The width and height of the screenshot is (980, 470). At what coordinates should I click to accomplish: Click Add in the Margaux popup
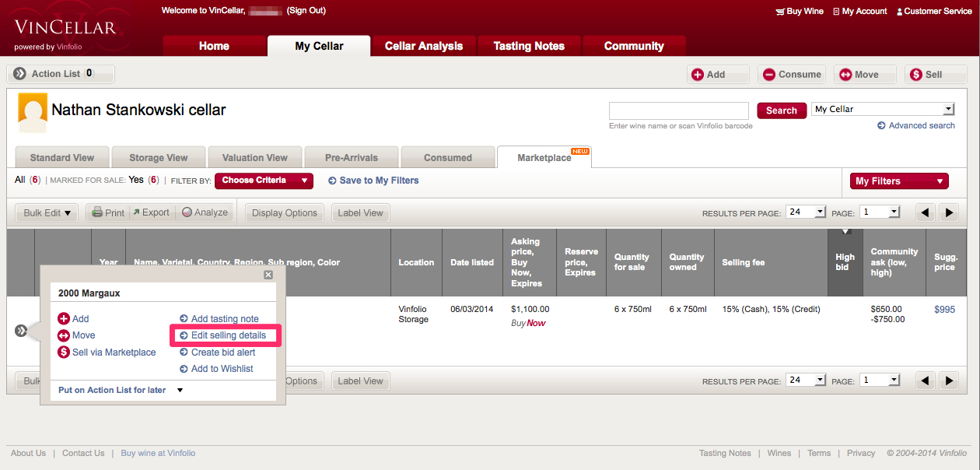(73, 319)
